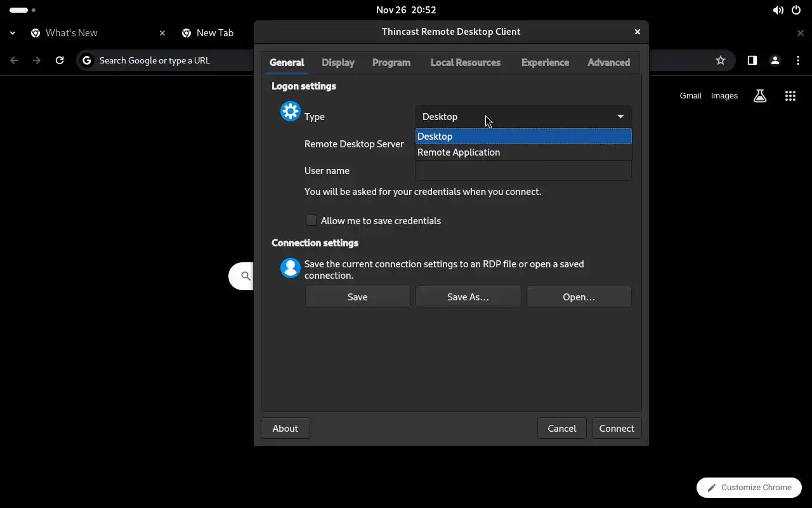Click the User name input field
812x508 pixels.
pos(523,171)
